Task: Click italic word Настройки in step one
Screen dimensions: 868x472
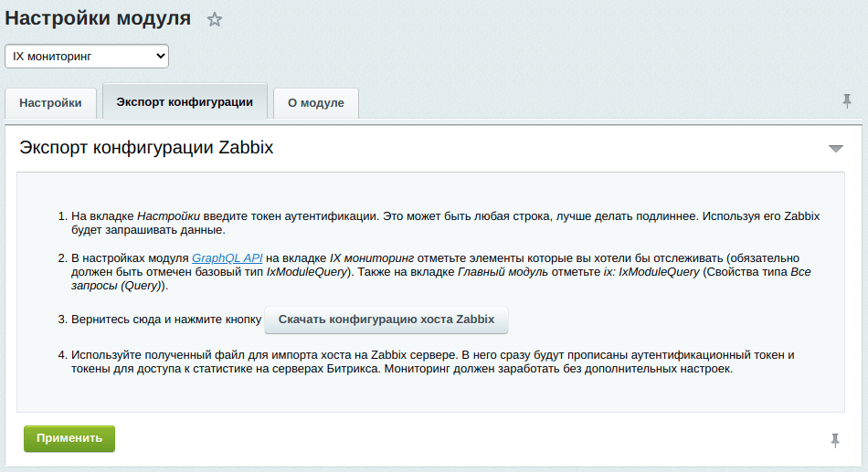Action: pyautogui.click(x=168, y=216)
